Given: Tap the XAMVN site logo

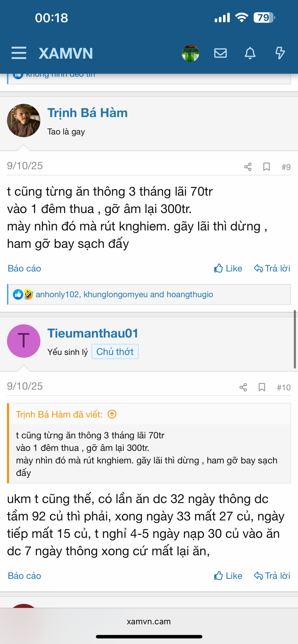Looking at the screenshot, I should coord(66,53).
